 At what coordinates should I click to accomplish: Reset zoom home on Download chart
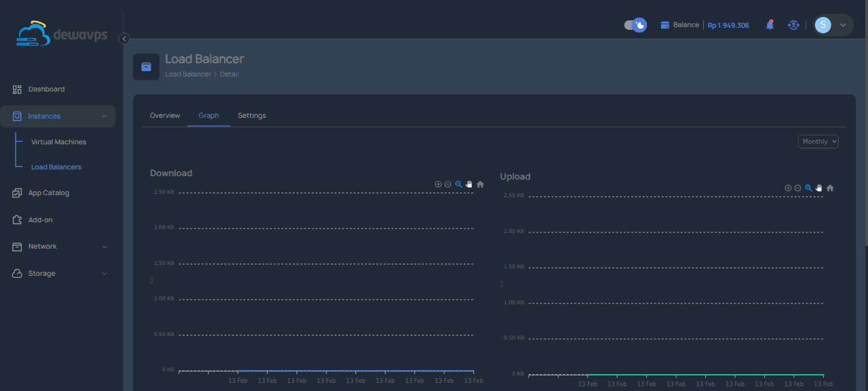tap(480, 184)
